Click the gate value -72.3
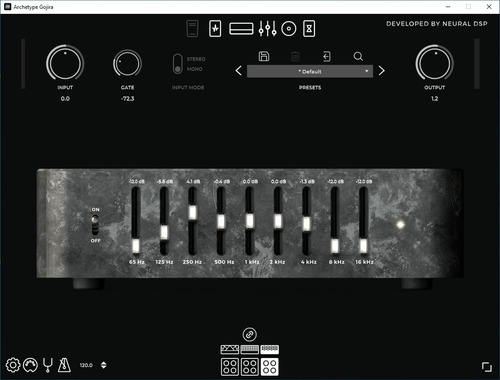500x380 pixels. pyautogui.click(x=127, y=99)
